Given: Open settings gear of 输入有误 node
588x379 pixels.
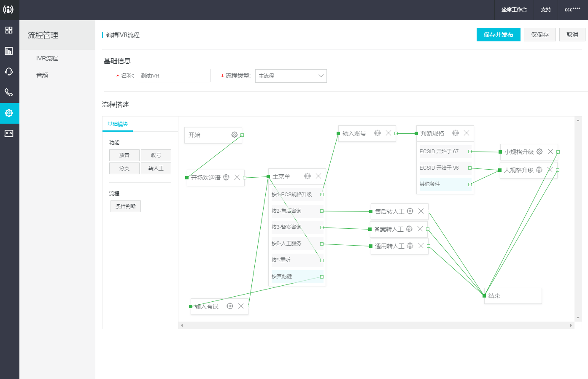Looking at the screenshot, I should coord(230,306).
